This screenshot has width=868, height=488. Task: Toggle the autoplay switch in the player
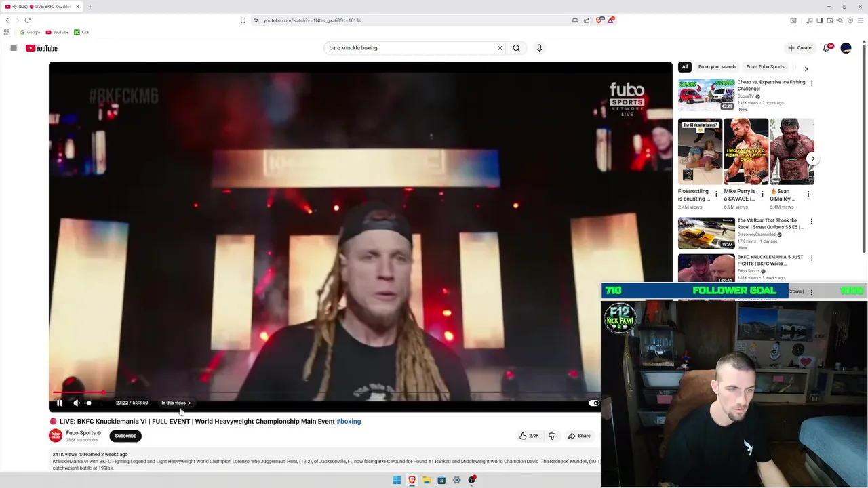click(593, 403)
